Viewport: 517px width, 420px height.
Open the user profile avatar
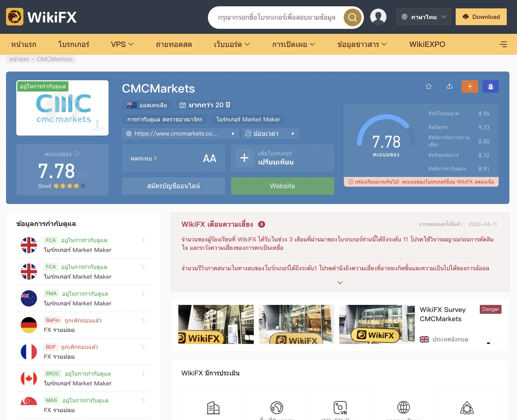(378, 17)
